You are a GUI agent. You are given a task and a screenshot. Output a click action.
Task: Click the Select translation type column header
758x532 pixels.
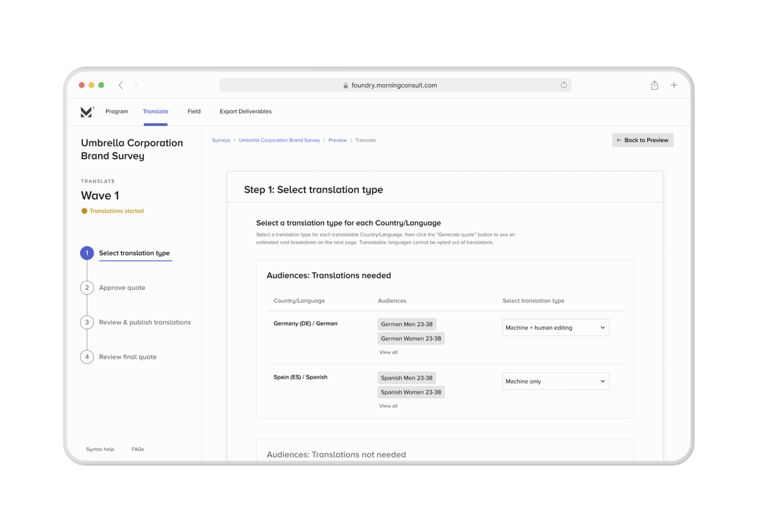coord(534,301)
